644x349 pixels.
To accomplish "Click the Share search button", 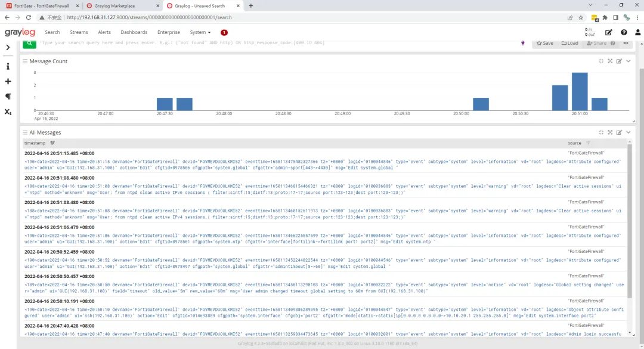I will coord(596,43).
